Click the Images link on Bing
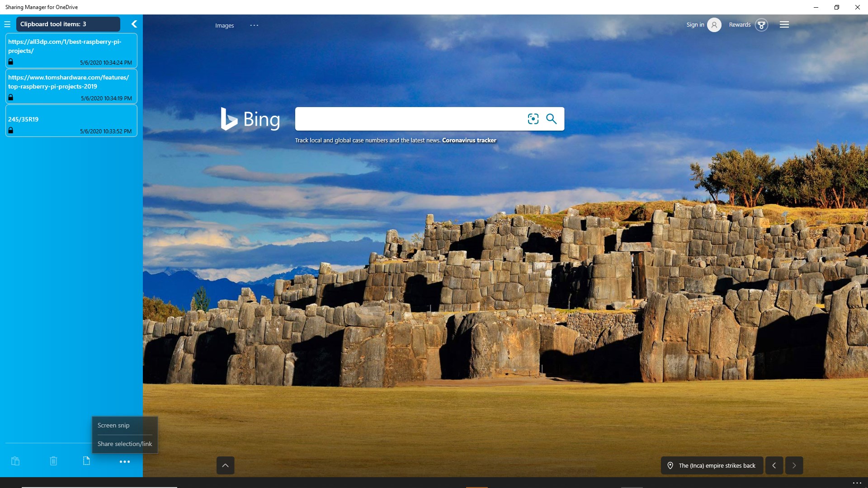This screenshot has width=868, height=488. pos(224,26)
